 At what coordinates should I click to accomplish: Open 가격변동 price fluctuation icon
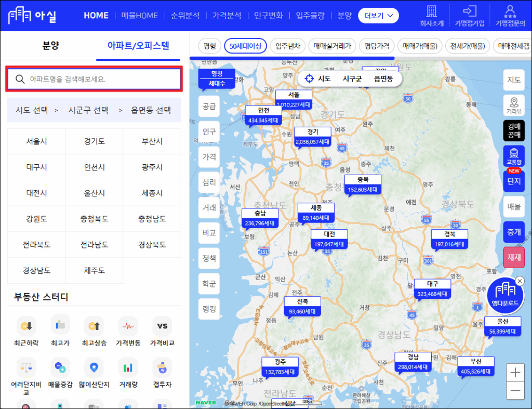point(128,326)
